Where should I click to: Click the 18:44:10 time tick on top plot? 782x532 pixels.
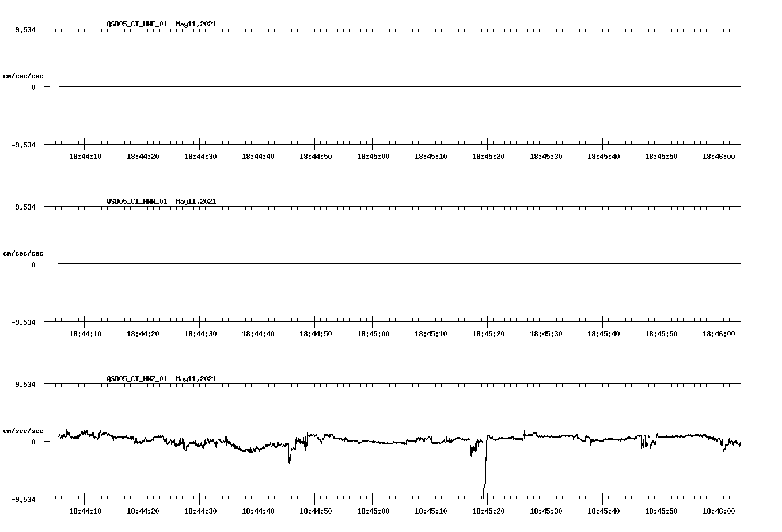(x=86, y=155)
